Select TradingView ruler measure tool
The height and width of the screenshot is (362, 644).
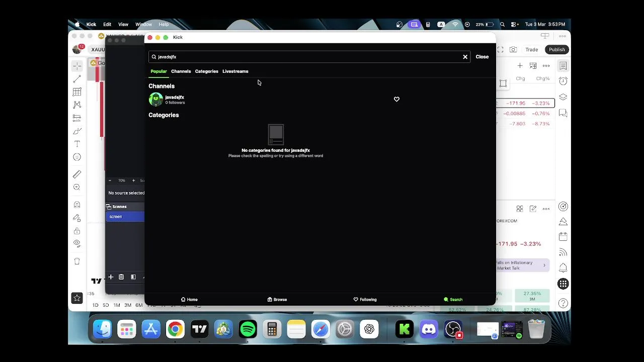coord(77,174)
